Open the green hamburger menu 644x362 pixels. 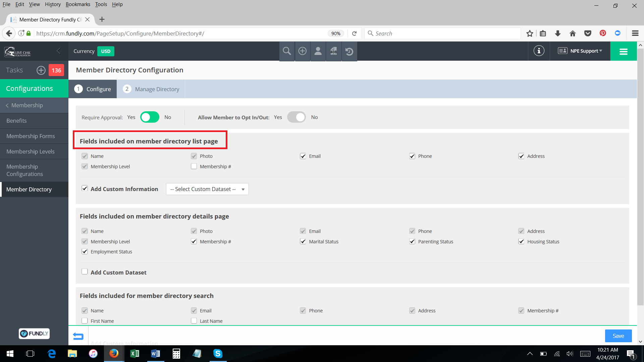624,51
